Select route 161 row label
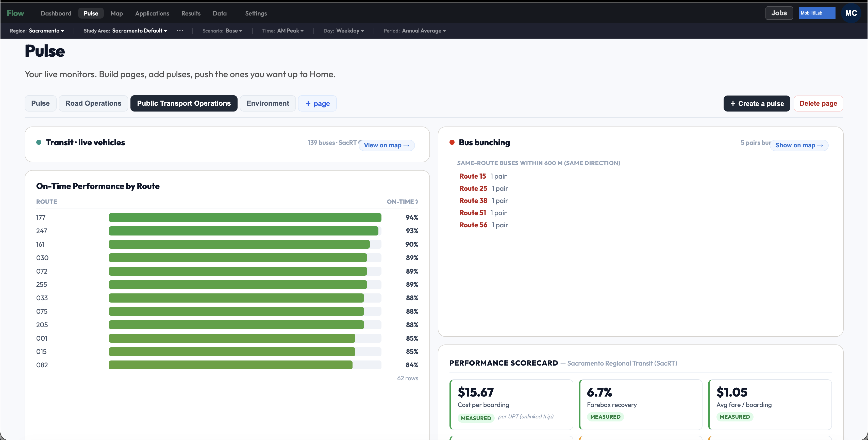Screen dimensions: 868x440 40,244
